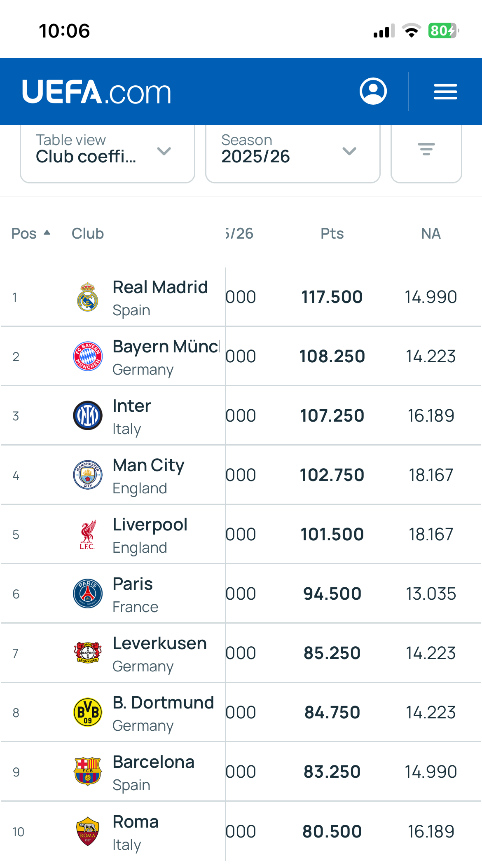482x868 pixels.
Task: Click the Roma club crest
Action: pos(88,831)
